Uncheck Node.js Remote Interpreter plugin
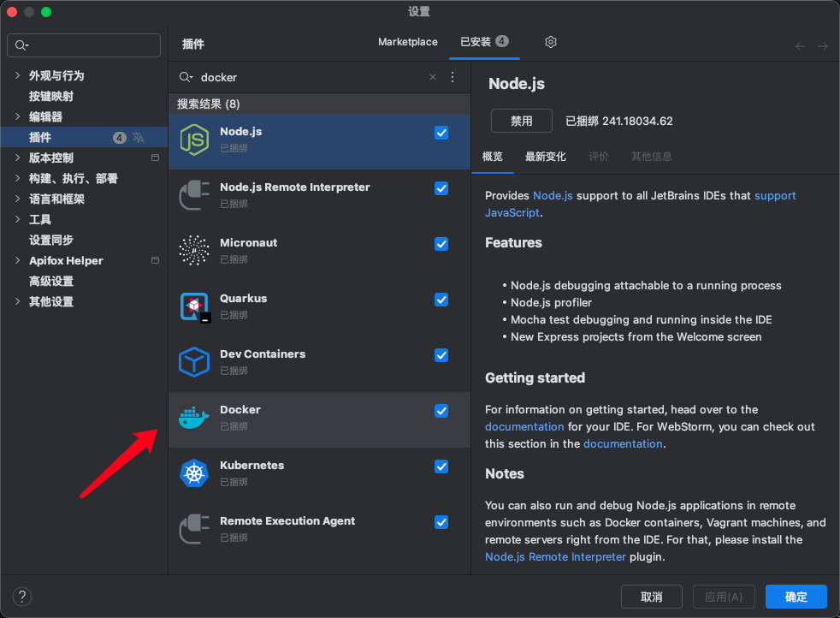The height and width of the screenshot is (618, 840). (441, 188)
